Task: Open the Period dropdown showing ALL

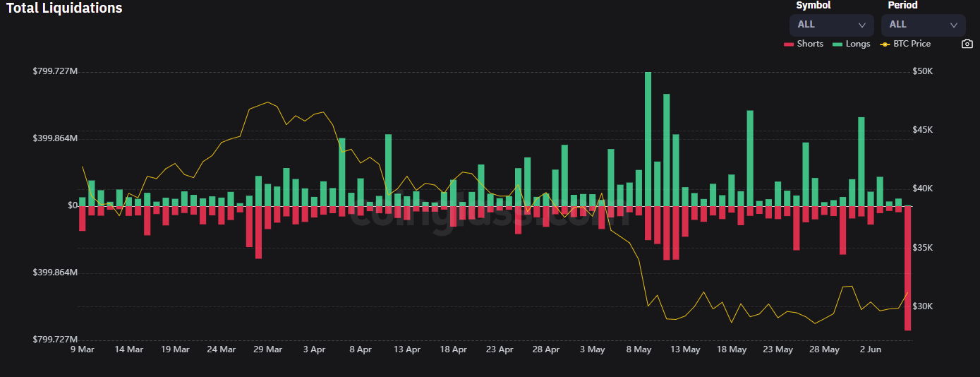Action: (923, 25)
